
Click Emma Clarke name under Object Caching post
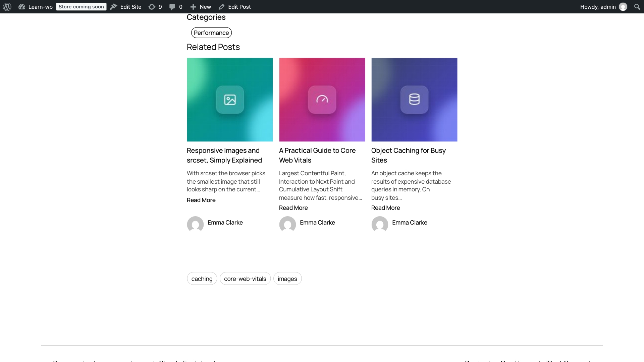coord(410,222)
